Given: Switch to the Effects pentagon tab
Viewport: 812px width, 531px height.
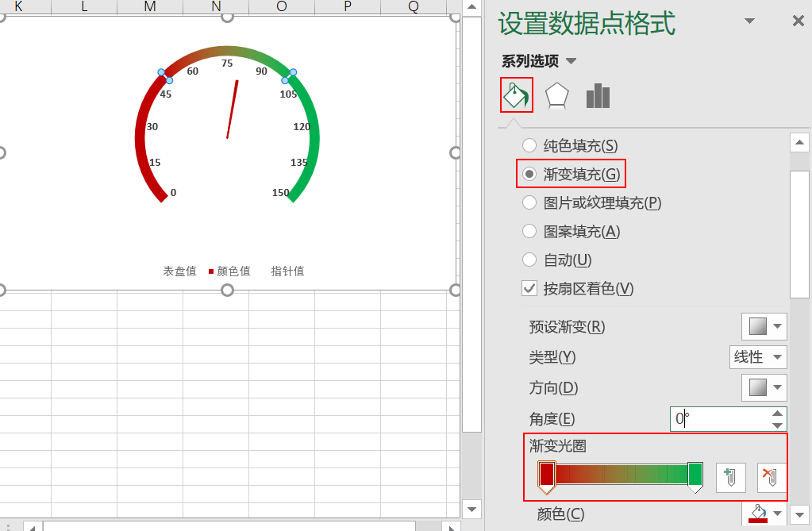Looking at the screenshot, I should [x=556, y=96].
